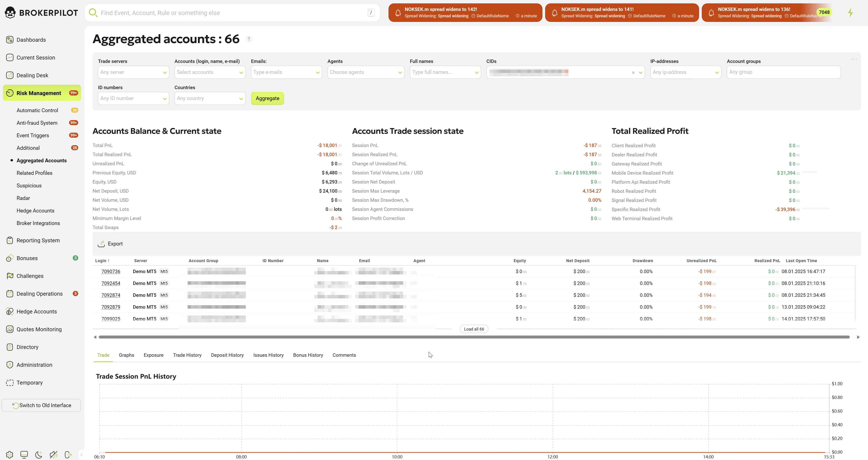Click the Load all 66 button
The height and width of the screenshot is (460, 868).
tap(474, 329)
